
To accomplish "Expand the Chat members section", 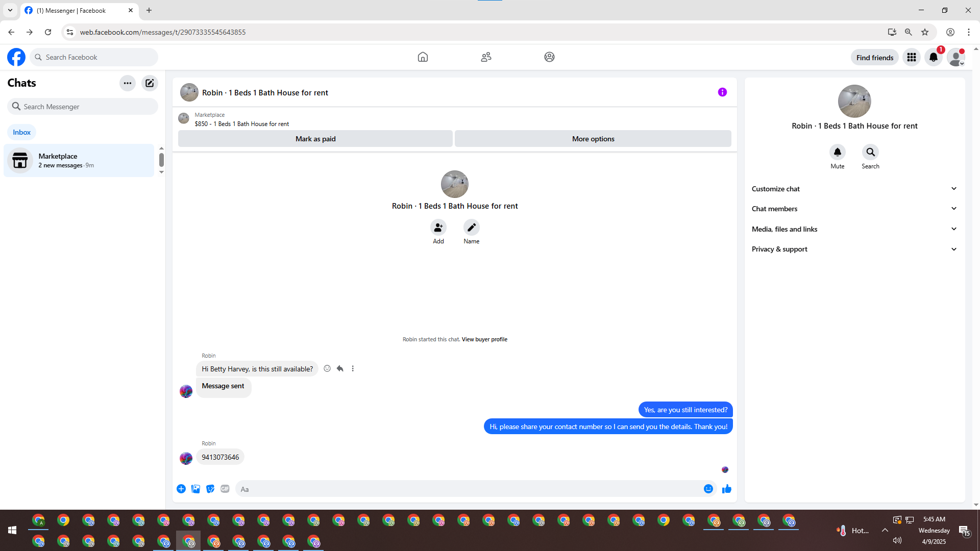I will click(x=854, y=209).
